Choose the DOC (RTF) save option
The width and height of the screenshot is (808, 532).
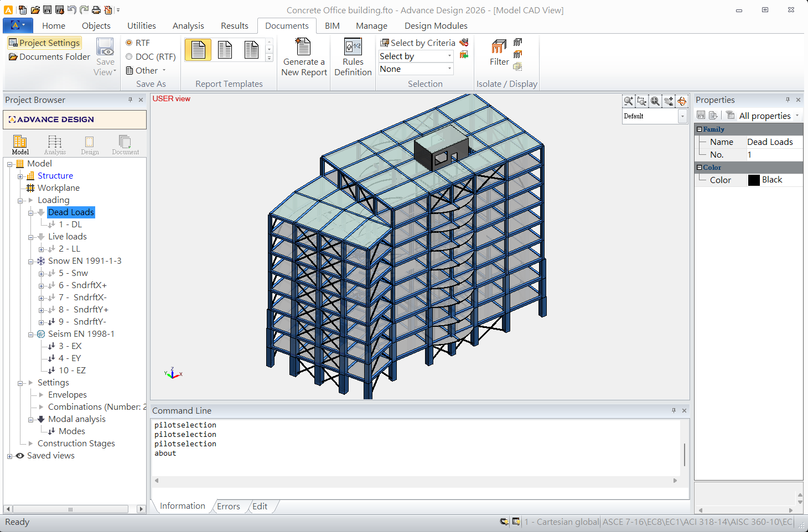point(129,56)
